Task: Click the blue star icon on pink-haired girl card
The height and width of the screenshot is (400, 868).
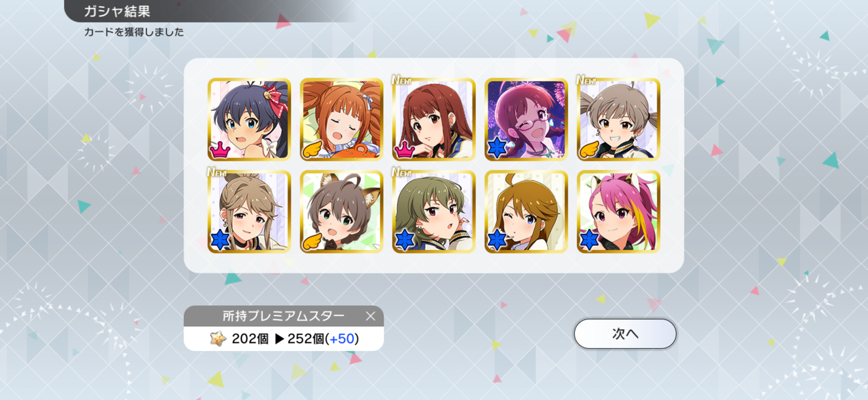Action: coord(589,240)
